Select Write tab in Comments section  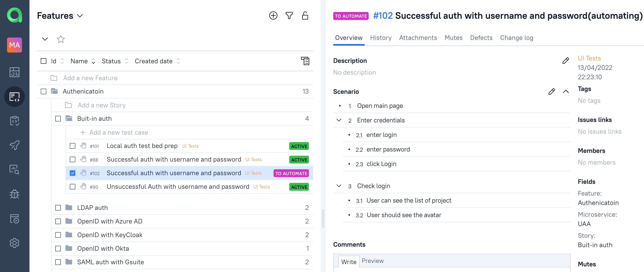click(348, 261)
